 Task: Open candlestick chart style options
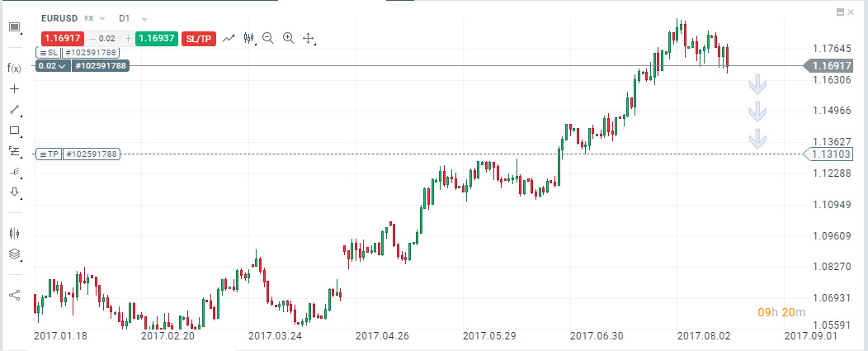coord(249,38)
